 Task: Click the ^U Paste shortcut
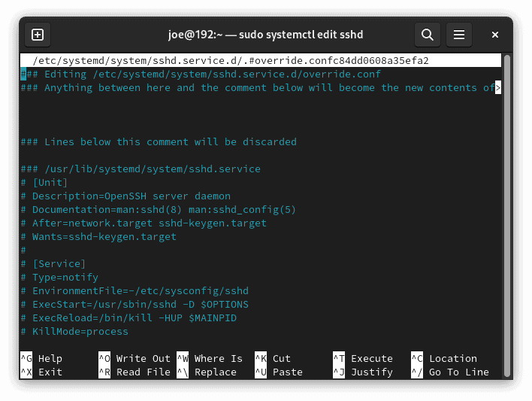coord(279,372)
